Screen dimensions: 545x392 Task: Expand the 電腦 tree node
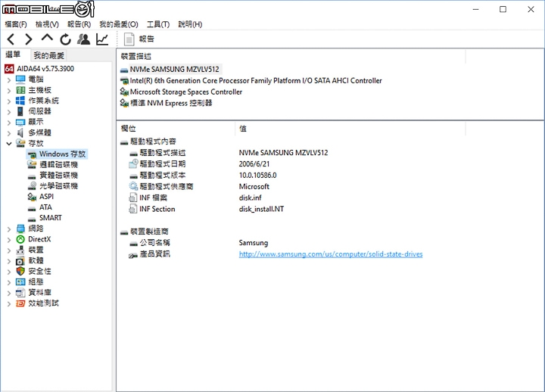(9, 80)
